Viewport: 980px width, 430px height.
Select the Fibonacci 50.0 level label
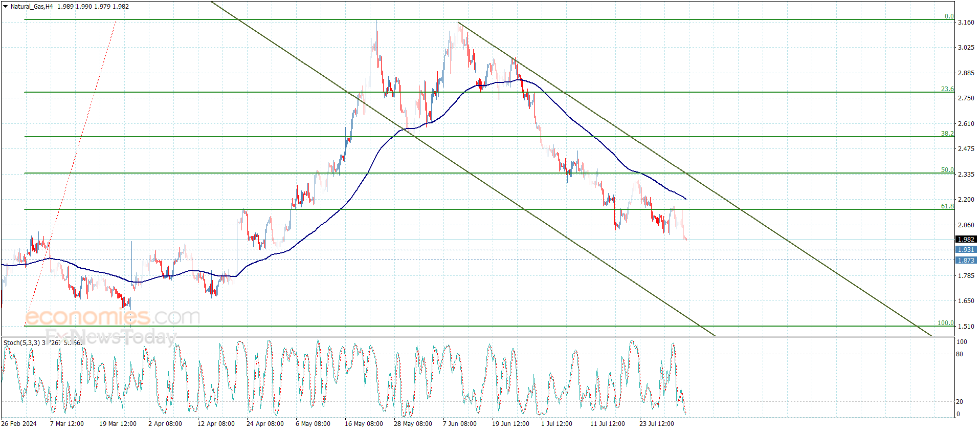[x=947, y=170]
